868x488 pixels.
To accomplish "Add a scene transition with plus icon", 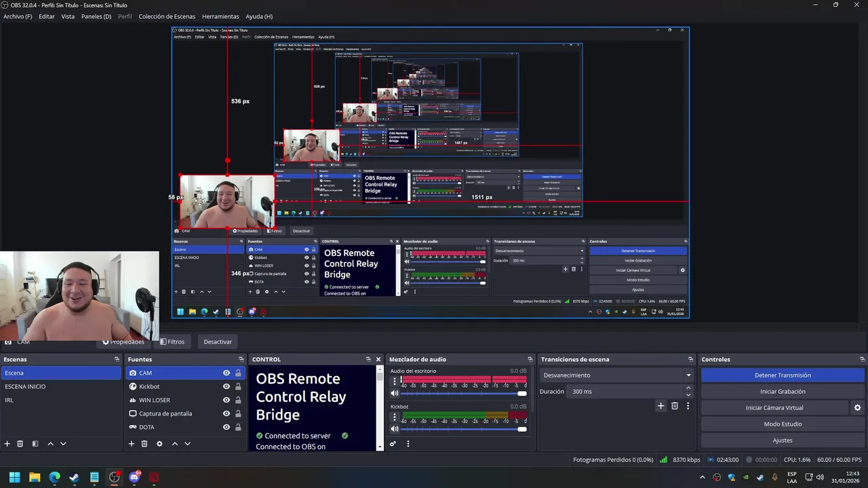I will pos(661,406).
